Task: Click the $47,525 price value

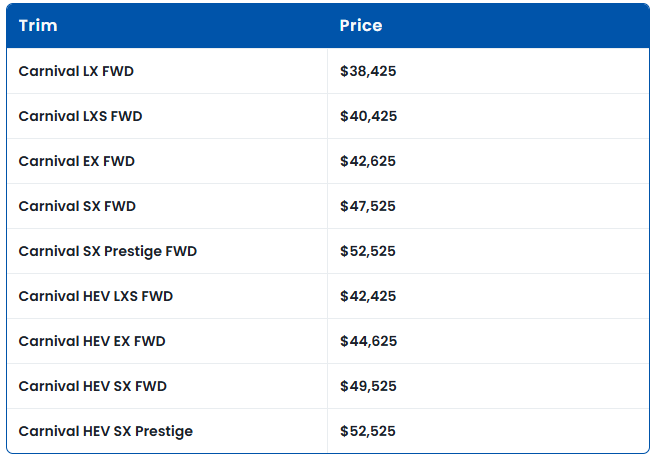Action: click(368, 207)
